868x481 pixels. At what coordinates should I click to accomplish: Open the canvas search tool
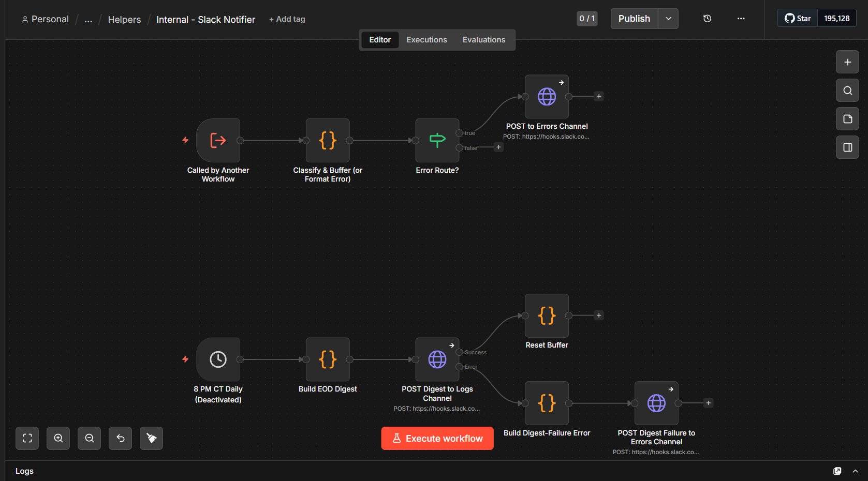pos(847,91)
